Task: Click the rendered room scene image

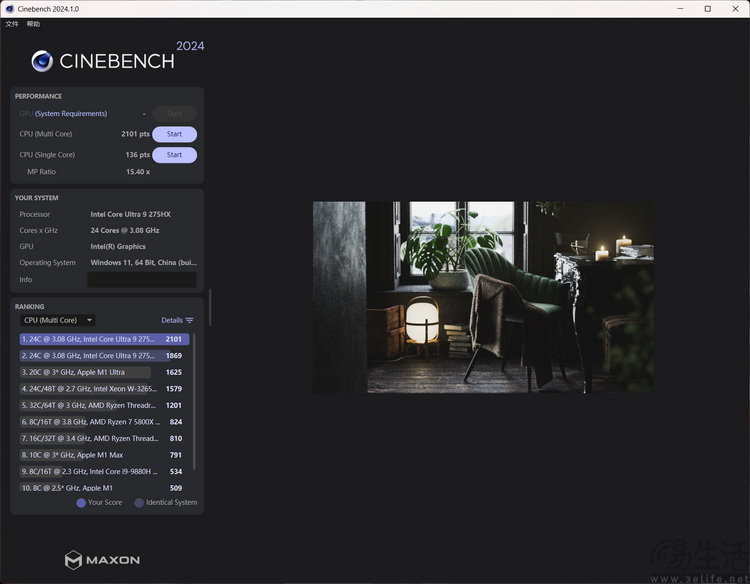Action: pyautogui.click(x=483, y=297)
